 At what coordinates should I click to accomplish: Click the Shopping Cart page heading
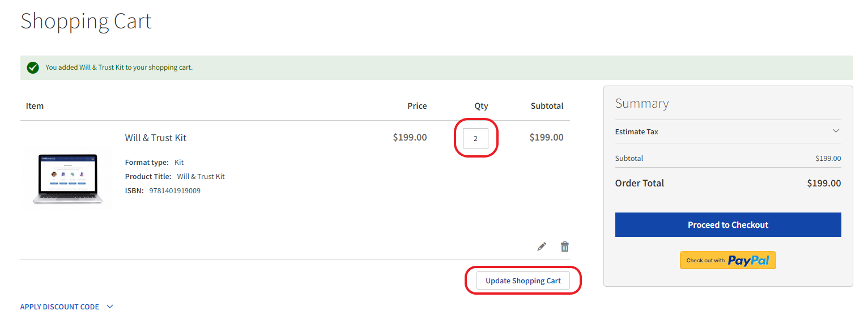pos(86,22)
